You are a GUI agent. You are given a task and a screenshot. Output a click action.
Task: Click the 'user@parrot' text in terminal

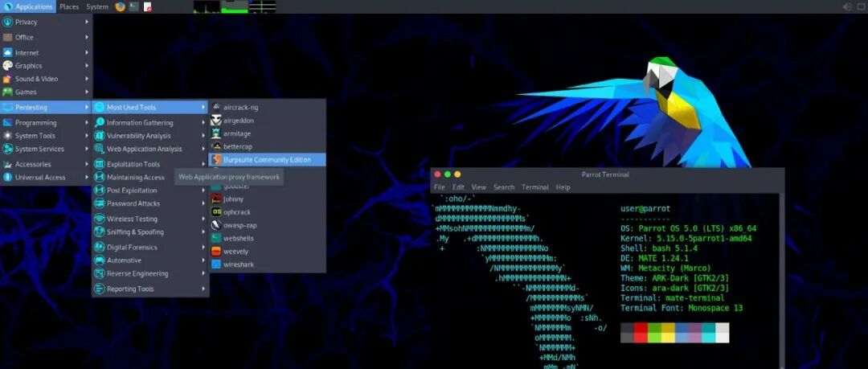point(645,209)
